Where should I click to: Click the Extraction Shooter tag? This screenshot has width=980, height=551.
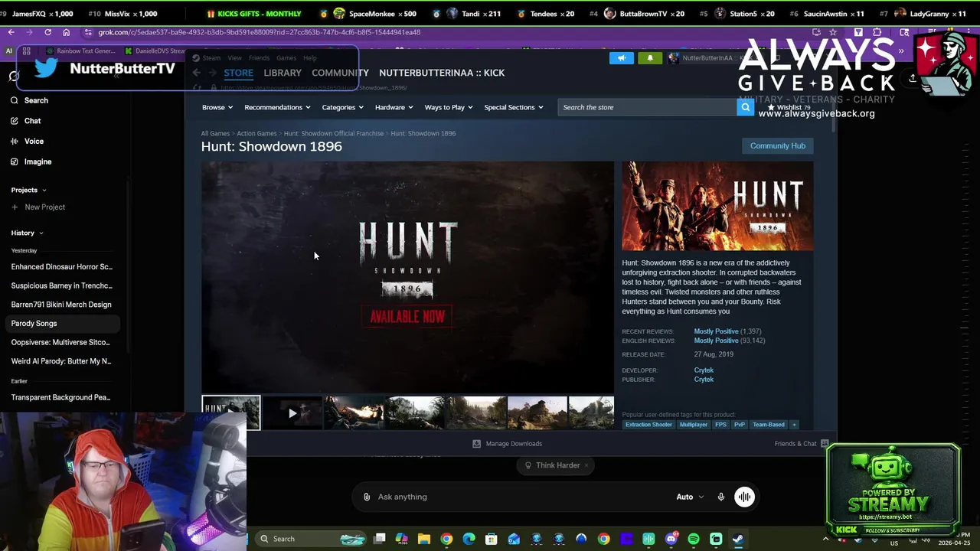tap(648, 425)
